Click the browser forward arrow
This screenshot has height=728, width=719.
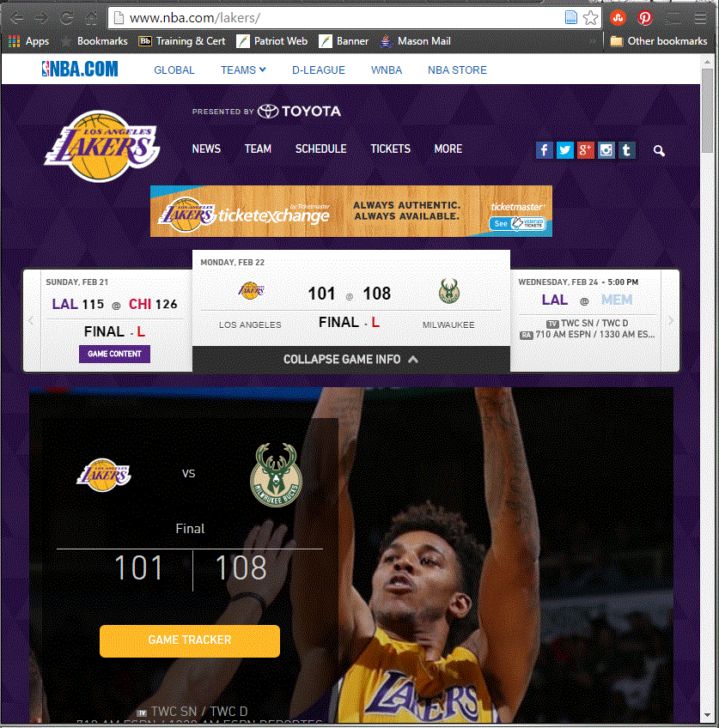coord(41,18)
